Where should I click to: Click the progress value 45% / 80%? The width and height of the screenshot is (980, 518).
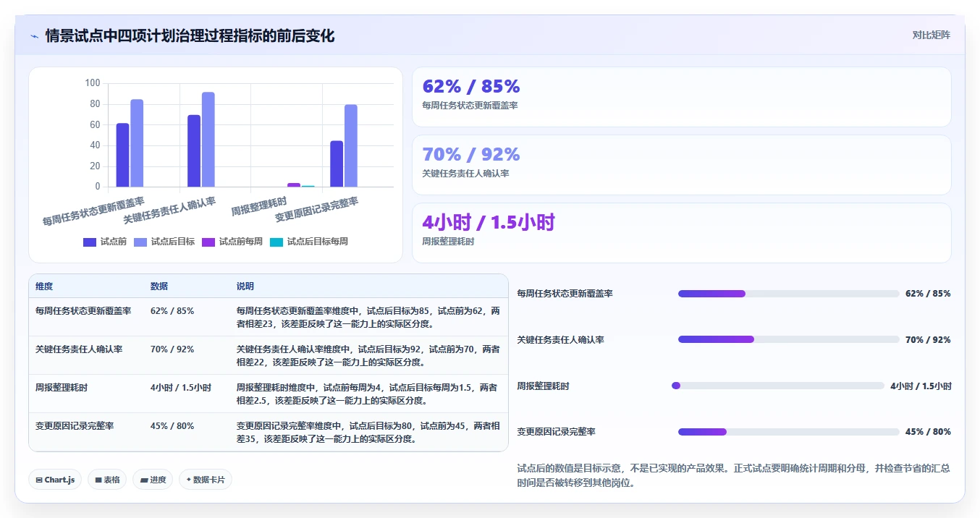(x=928, y=432)
